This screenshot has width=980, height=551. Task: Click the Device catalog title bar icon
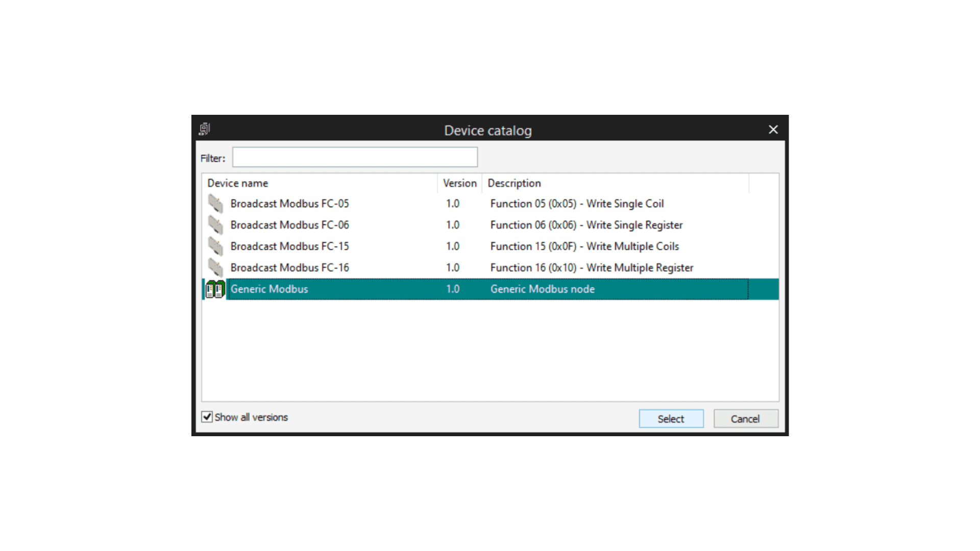pos(205,129)
